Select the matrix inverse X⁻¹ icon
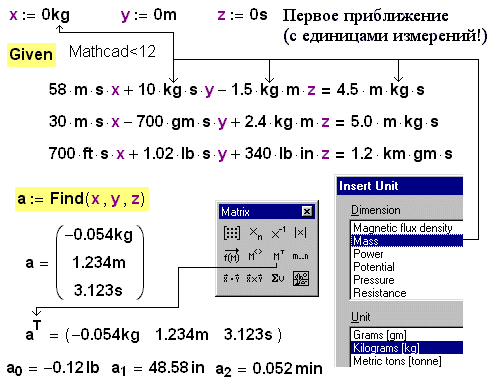491x382 pixels. point(278,233)
